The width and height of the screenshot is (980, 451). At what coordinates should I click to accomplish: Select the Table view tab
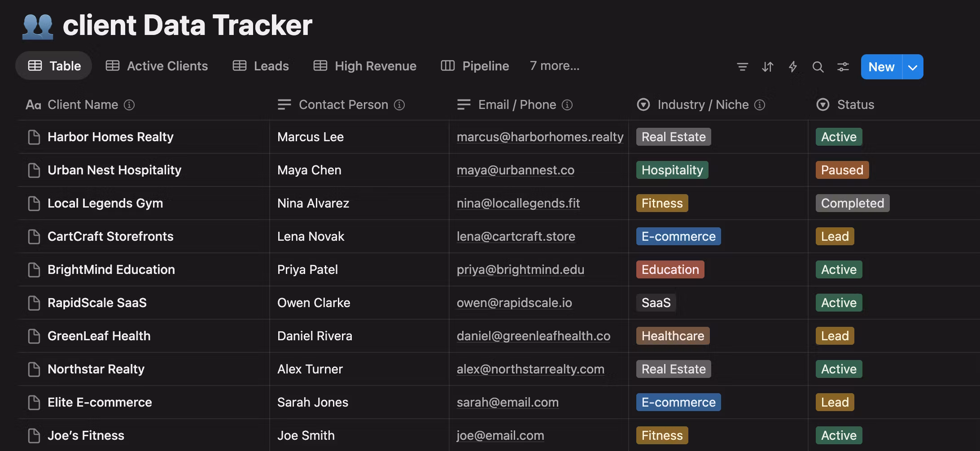pos(54,66)
